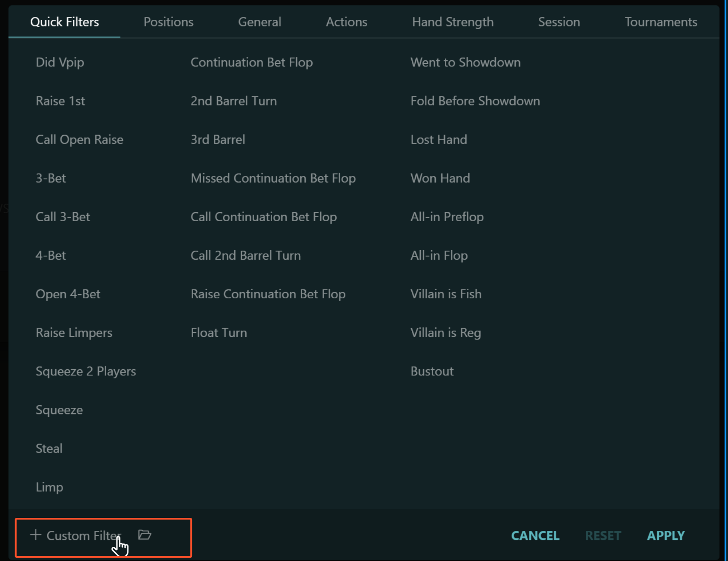Screen dimensions: 728x561
Task: Apply the selected filters
Action: pos(666,536)
